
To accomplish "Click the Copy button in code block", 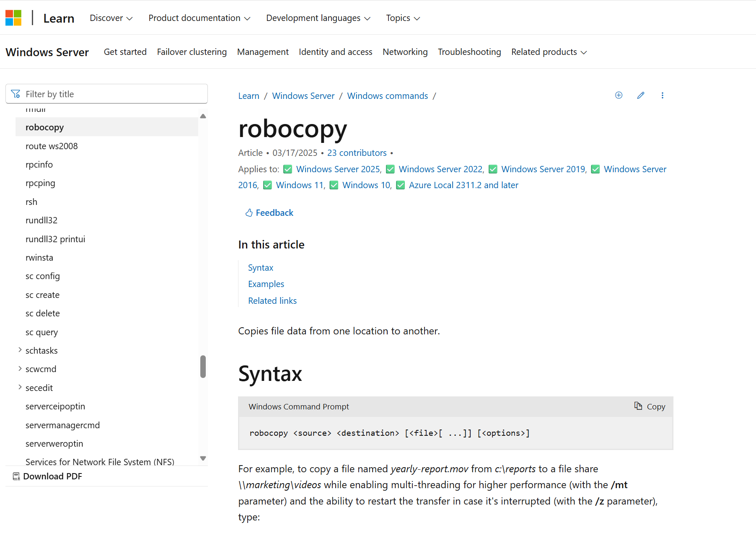I will click(x=650, y=406).
